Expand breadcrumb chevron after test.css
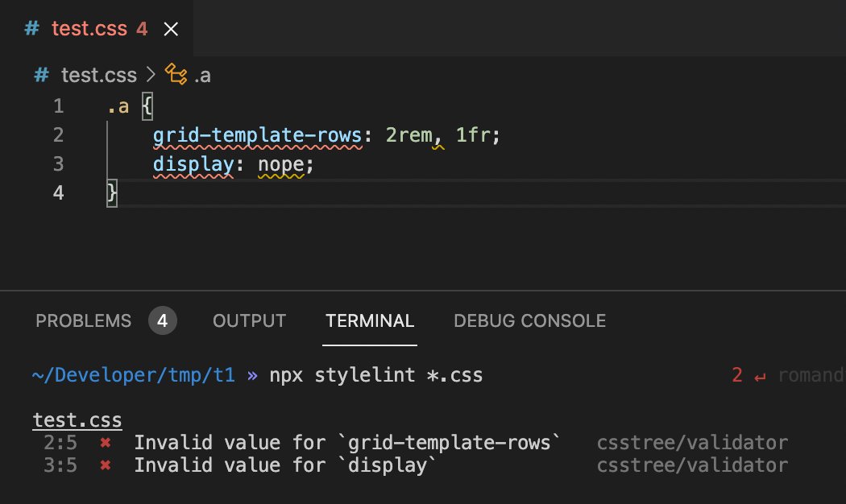The height and width of the screenshot is (504, 846). (x=151, y=74)
